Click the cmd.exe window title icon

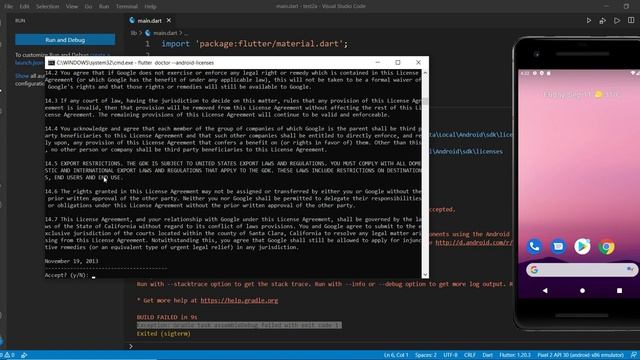click(x=51, y=63)
